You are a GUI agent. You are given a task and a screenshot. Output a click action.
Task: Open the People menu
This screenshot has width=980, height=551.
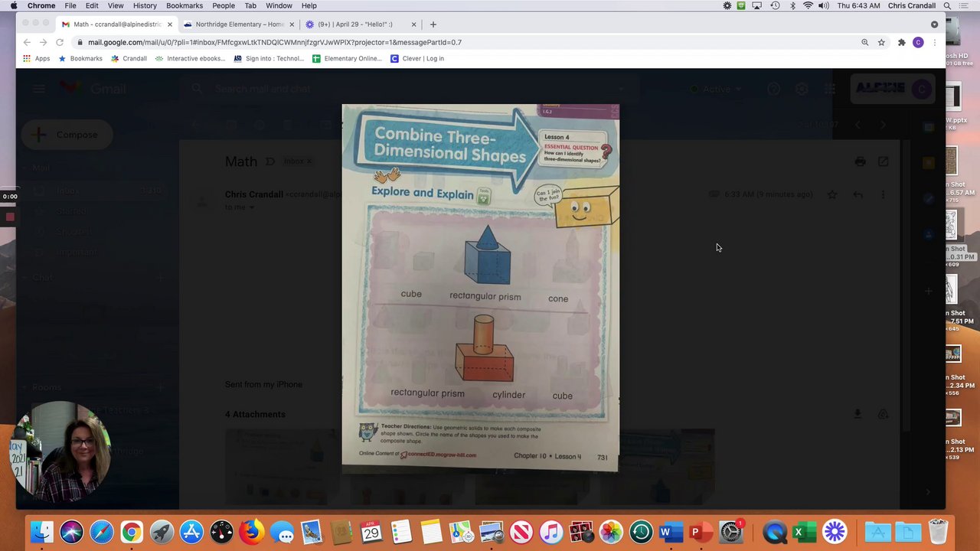pos(224,5)
